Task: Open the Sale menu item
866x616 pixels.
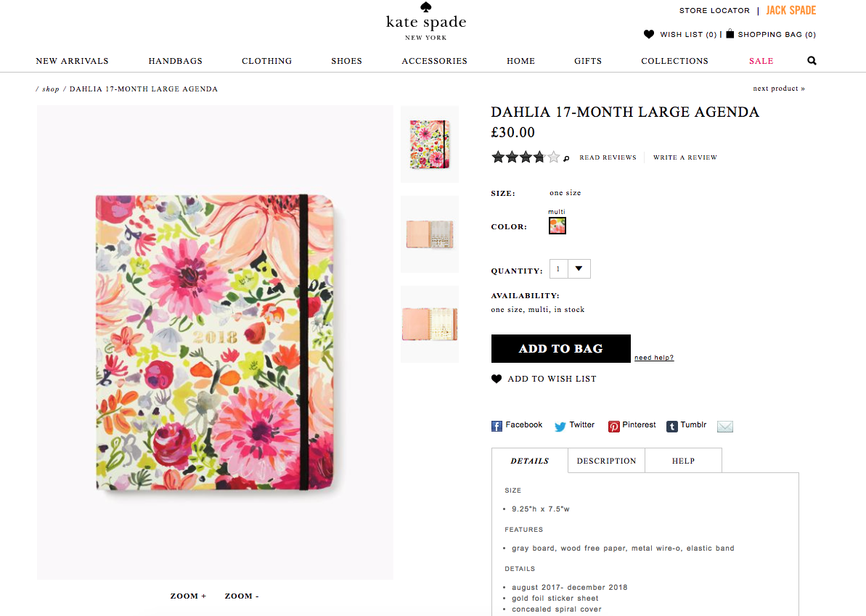Action: 761,61
